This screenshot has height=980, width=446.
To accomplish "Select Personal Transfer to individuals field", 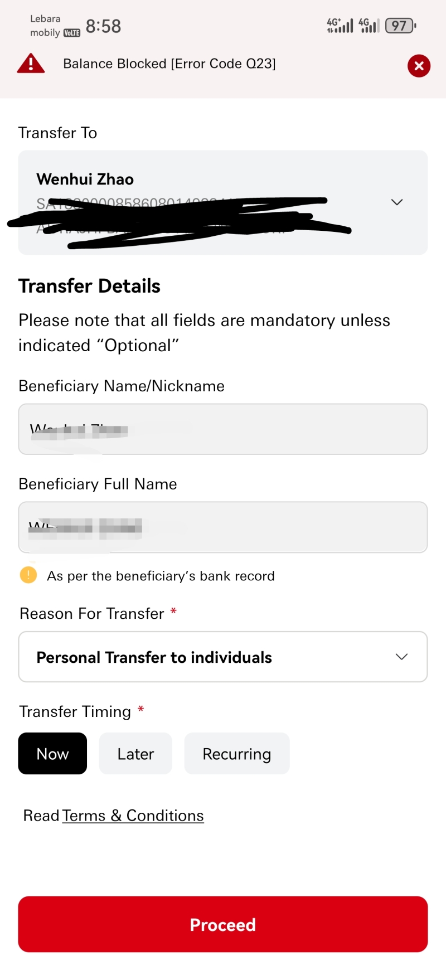I will 223,657.
